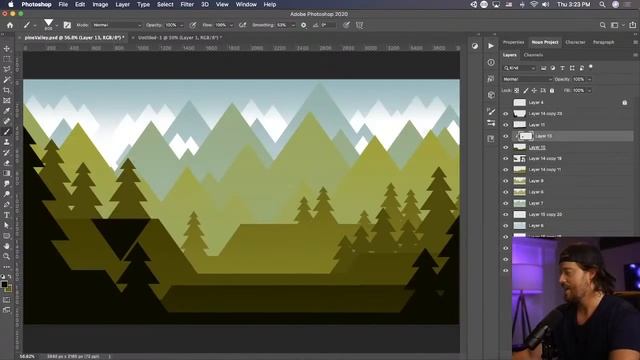The height and width of the screenshot is (360, 640).
Task: Select the Horizontal Type tool
Action: pos(7,215)
